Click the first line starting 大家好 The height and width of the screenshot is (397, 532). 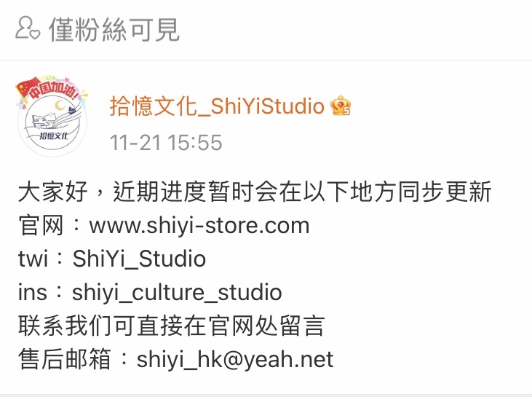(255, 192)
